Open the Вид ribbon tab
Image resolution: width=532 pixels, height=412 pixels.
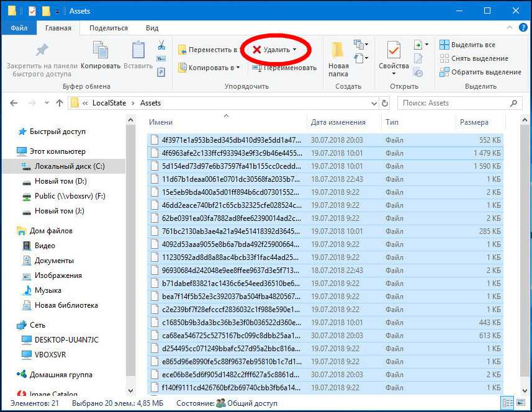152,28
